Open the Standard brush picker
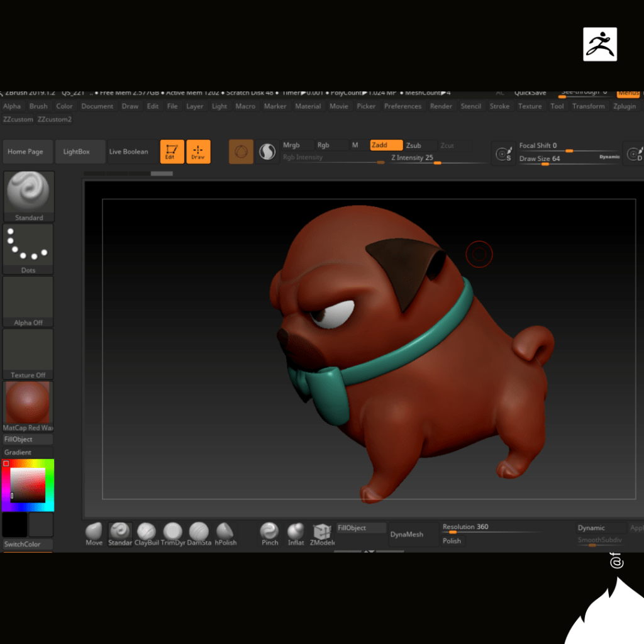 coord(29,196)
